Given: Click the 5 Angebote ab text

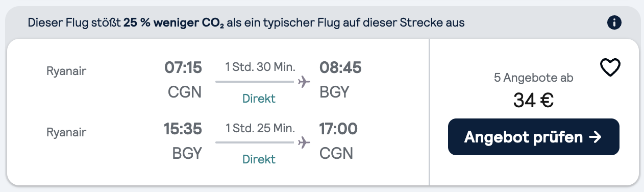Looking at the screenshot, I should 533,78.
